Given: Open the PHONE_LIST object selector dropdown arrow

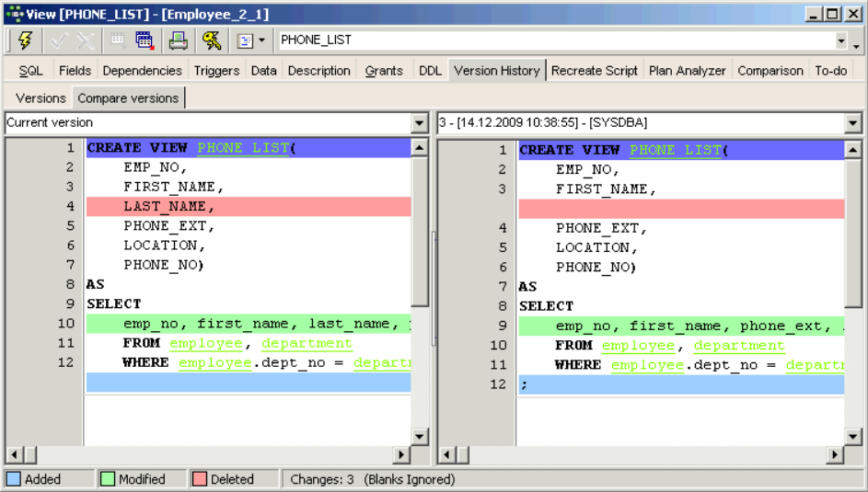Looking at the screenshot, I should 841,40.
